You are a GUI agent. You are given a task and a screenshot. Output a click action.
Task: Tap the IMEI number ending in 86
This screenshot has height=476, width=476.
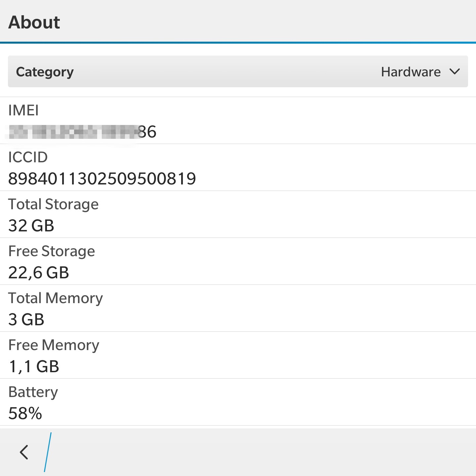82,132
